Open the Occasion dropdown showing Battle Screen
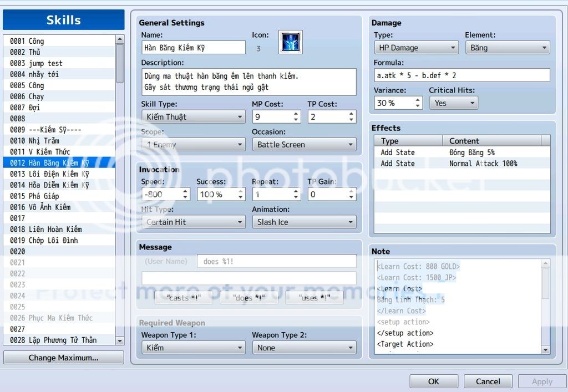The image size is (568, 392). [304, 144]
